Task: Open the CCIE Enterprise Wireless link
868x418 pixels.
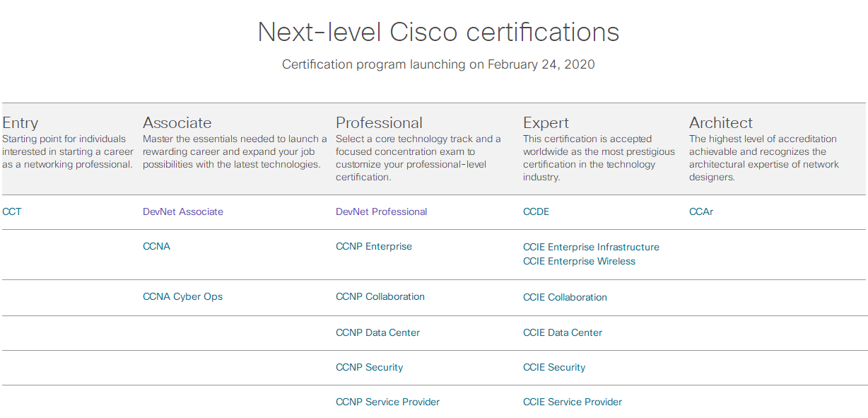Action: coord(579,261)
